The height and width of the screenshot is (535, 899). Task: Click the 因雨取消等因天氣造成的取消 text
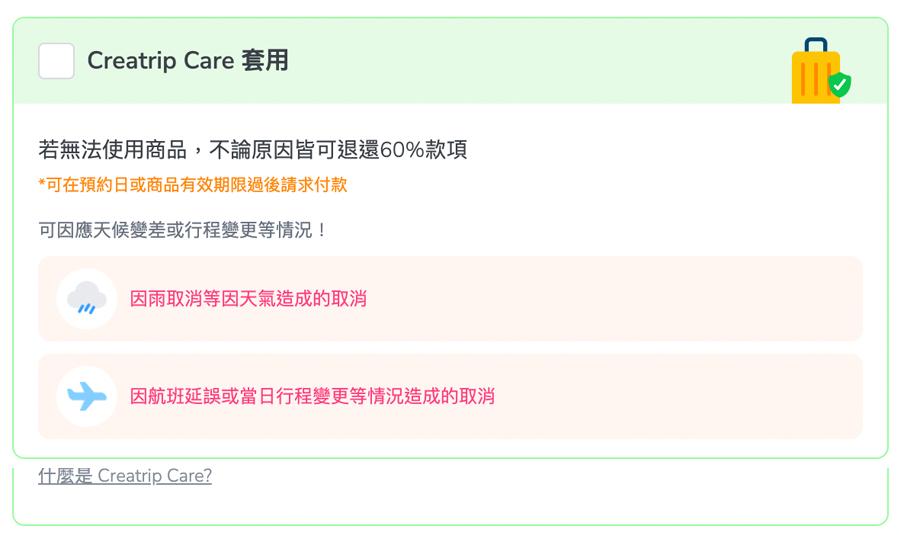tap(248, 298)
